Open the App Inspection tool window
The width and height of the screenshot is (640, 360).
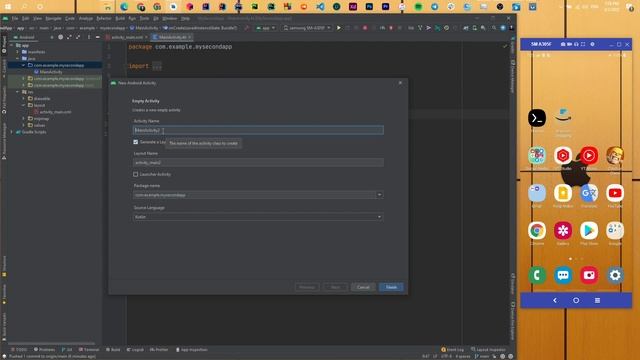[191, 350]
